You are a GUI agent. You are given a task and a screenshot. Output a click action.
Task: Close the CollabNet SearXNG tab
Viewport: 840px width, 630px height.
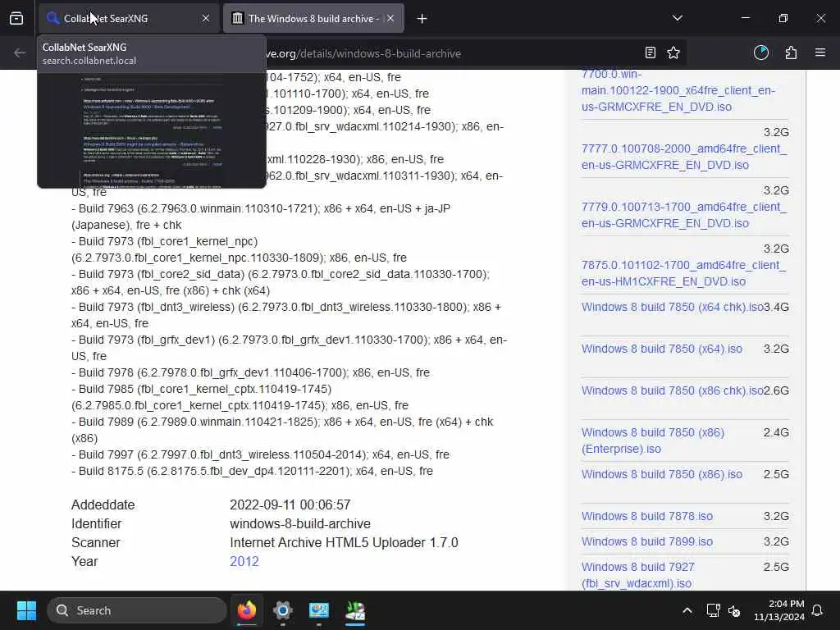click(x=206, y=18)
